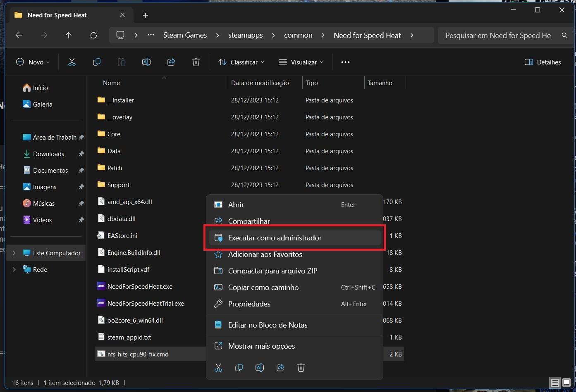Click the Paste icon in the toolbar
576x392 pixels.
point(122,62)
